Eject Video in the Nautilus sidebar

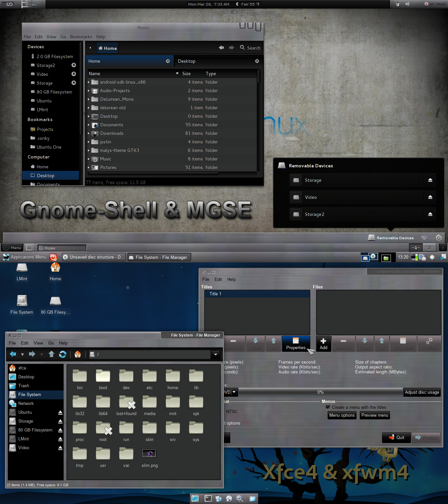click(74, 74)
